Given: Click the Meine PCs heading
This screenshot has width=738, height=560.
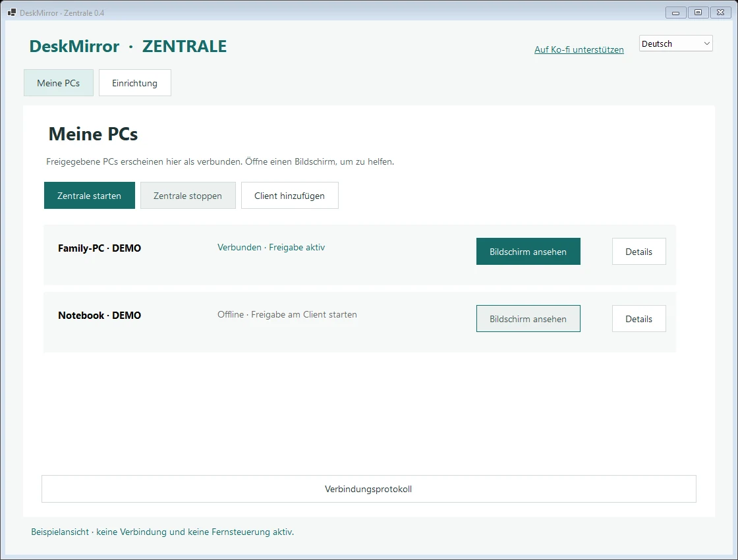Looking at the screenshot, I should [93, 134].
